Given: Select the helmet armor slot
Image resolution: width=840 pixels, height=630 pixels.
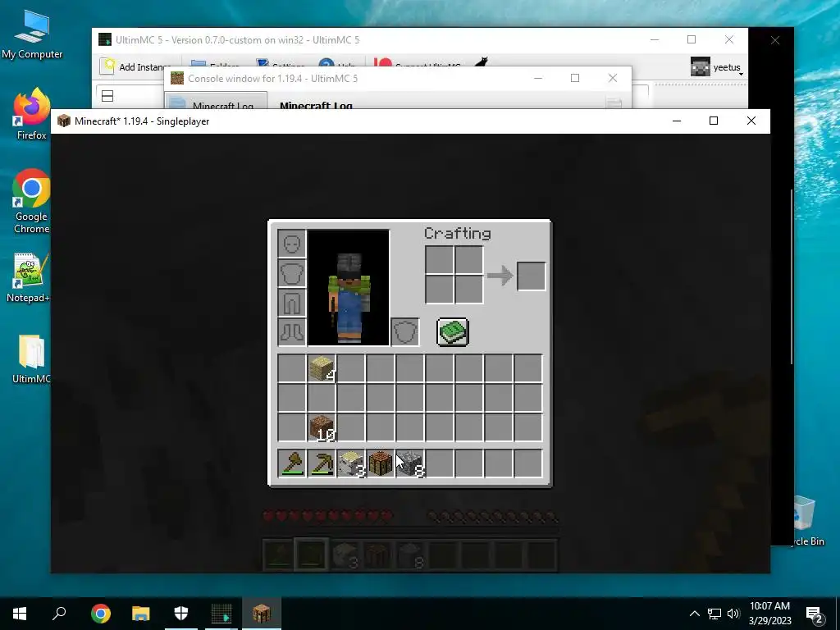Looking at the screenshot, I should pos(292,244).
